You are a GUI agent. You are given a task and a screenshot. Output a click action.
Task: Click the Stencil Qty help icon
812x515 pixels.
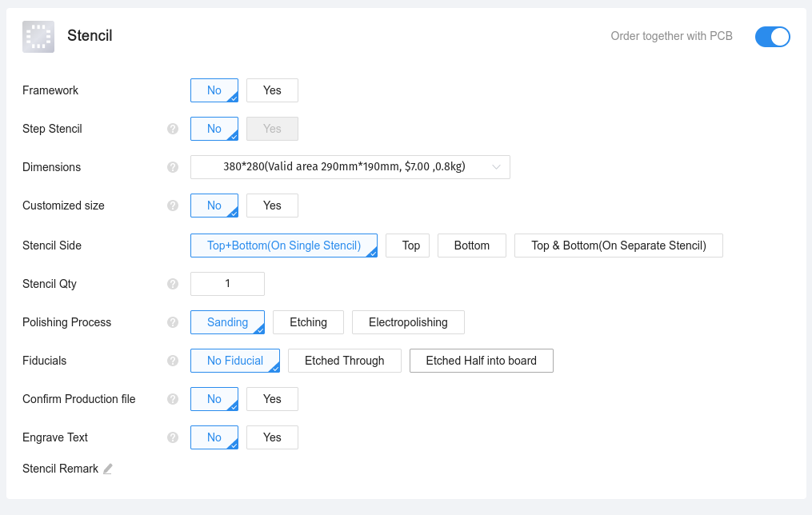tap(173, 284)
